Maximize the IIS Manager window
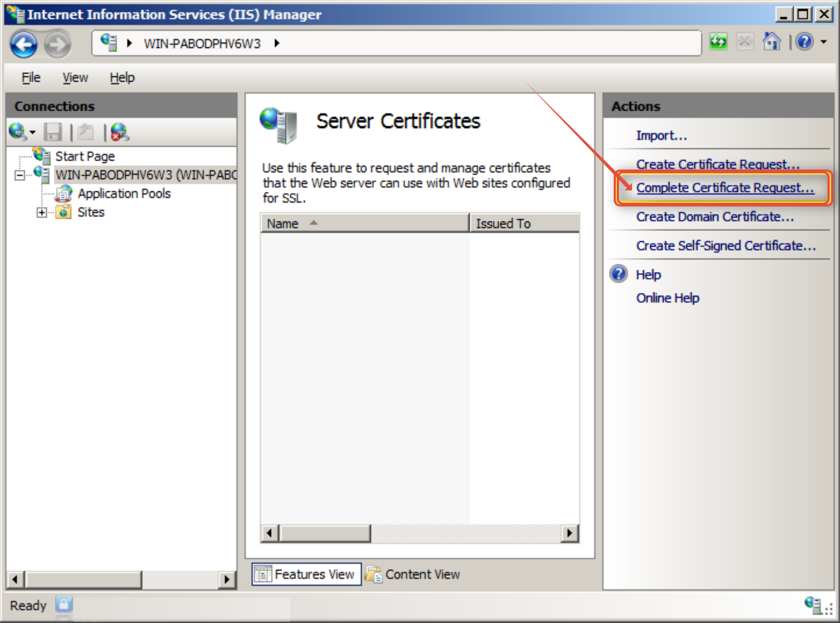This screenshot has height=623, width=840. pyautogui.click(x=804, y=14)
